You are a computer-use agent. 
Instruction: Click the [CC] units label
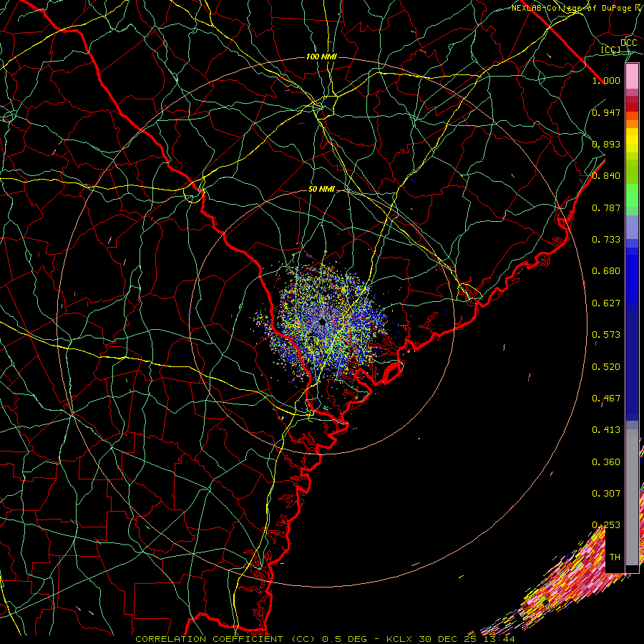pos(610,49)
